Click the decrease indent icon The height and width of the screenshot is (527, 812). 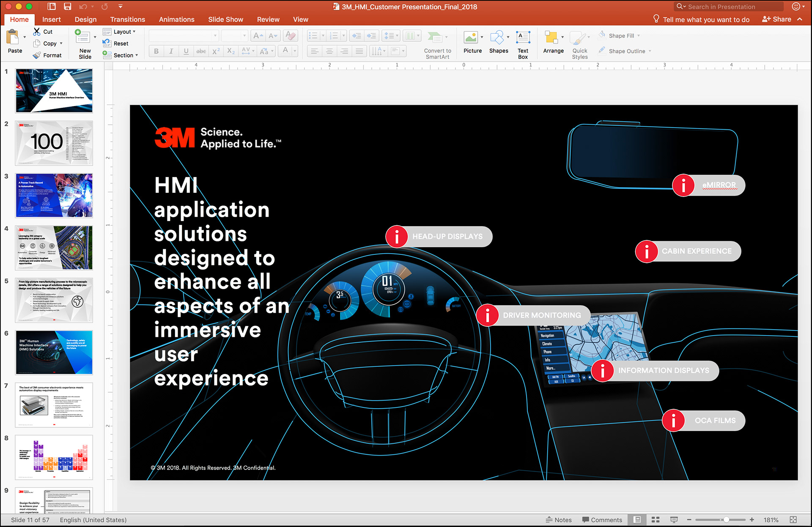click(x=357, y=36)
